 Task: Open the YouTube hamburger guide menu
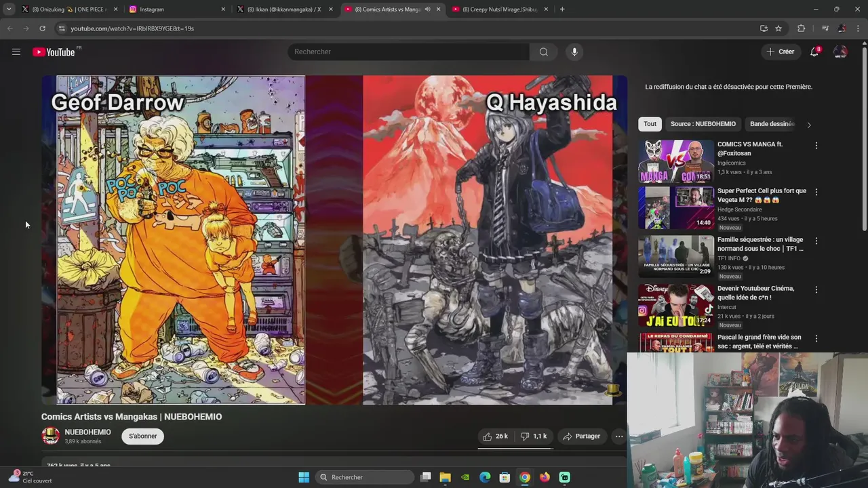click(16, 52)
